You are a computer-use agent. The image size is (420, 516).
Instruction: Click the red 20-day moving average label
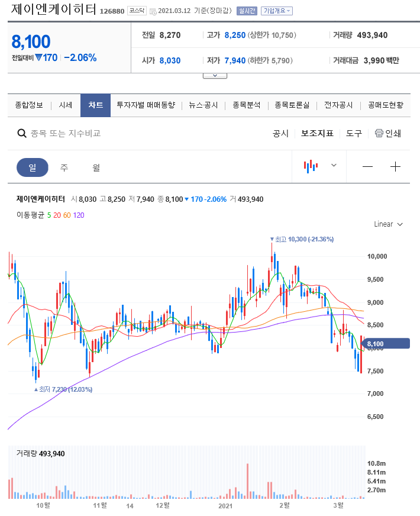57,215
